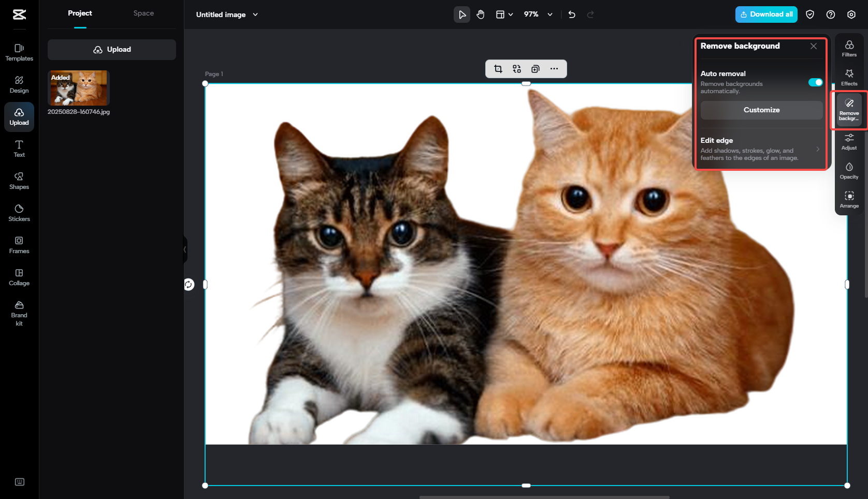Undo the last action
Image resolution: width=868 pixels, height=499 pixels.
[572, 14]
